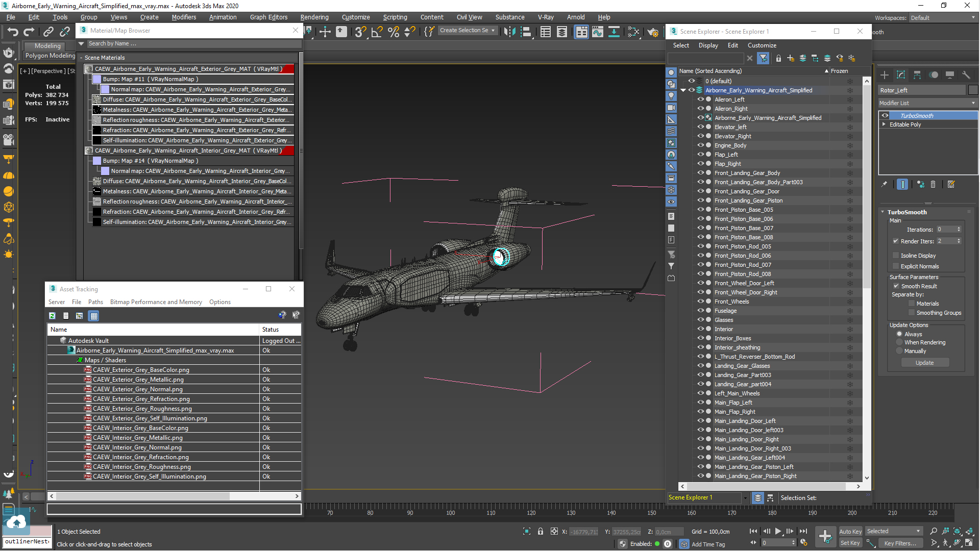Open the Curve Editor icon
The height and width of the screenshot is (551, 980).
click(597, 32)
